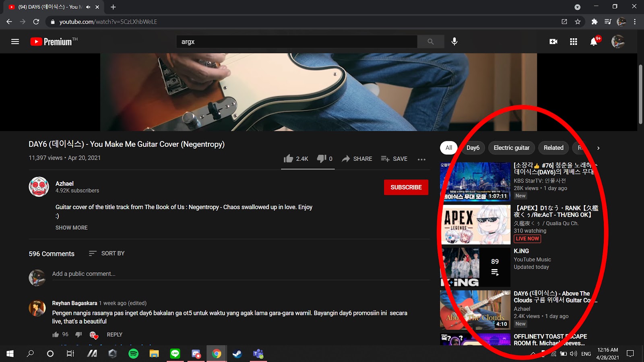Open Steam from the taskbar
The image size is (644, 362).
(x=237, y=354)
